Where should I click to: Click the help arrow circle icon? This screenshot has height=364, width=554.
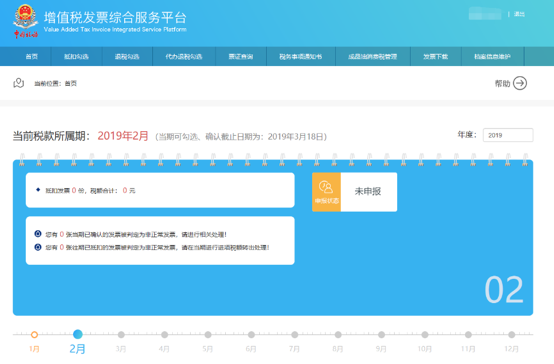tap(520, 83)
